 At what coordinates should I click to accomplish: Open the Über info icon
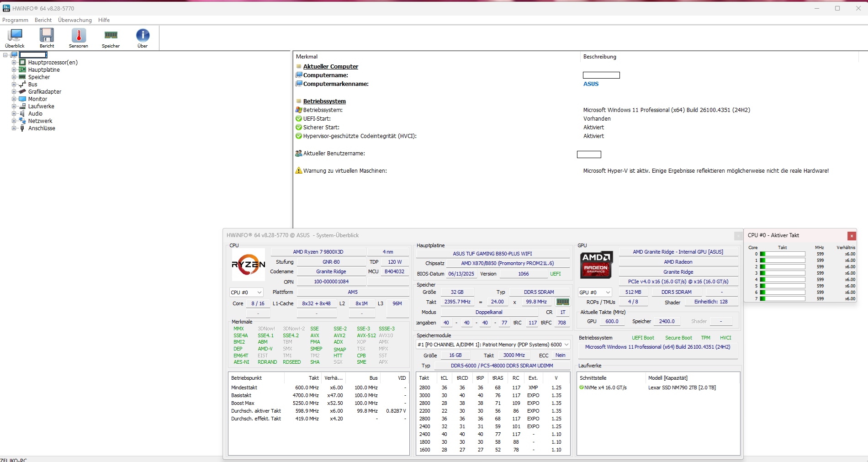(x=143, y=38)
